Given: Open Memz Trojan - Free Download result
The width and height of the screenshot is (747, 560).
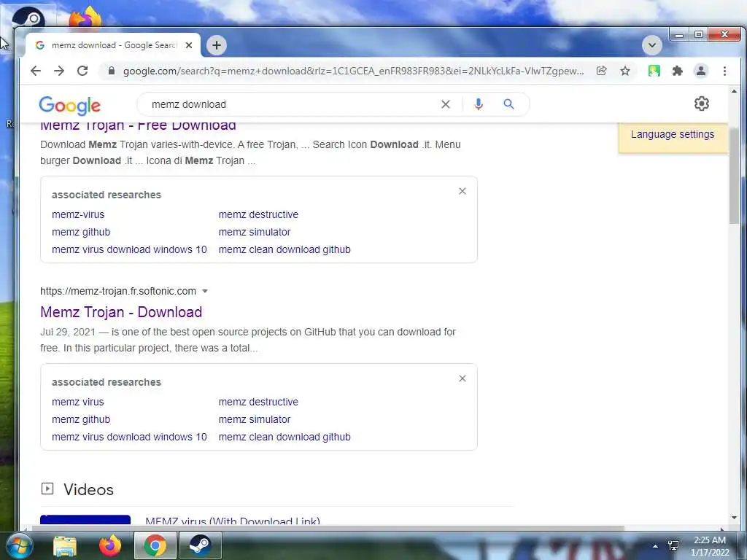Looking at the screenshot, I should (138, 125).
